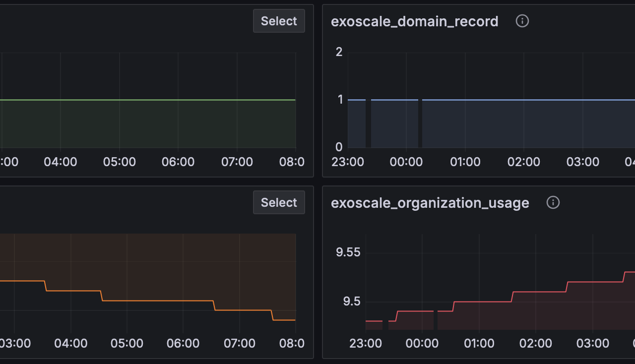The image size is (635, 364).
Task: Open the exoscale_domain_record panel title
Action: point(415,21)
